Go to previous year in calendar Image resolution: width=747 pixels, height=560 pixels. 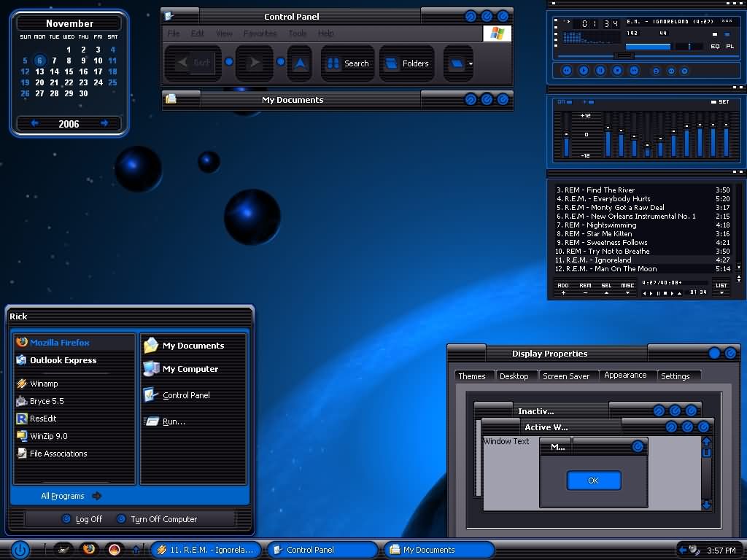(x=35, y=123)
